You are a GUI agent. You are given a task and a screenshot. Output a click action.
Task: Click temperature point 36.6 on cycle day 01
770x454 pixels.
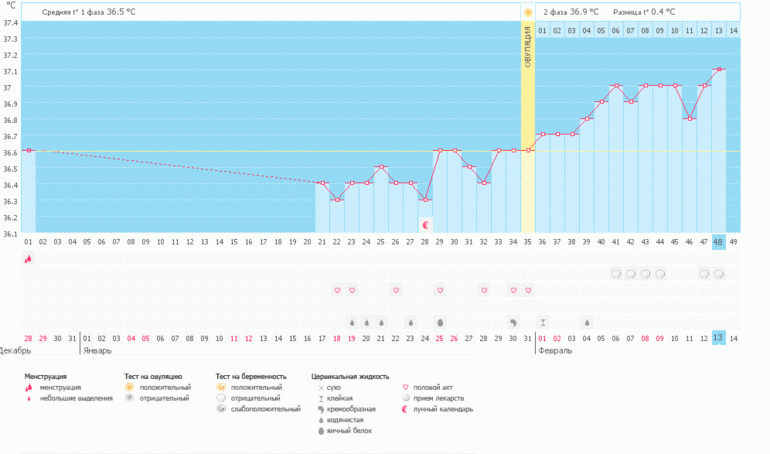[x=29, y=150]
